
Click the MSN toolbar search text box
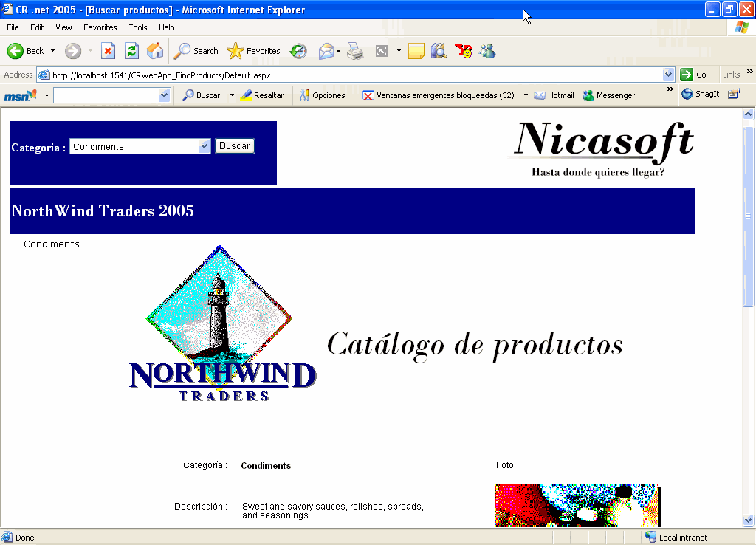pos(106,95)
